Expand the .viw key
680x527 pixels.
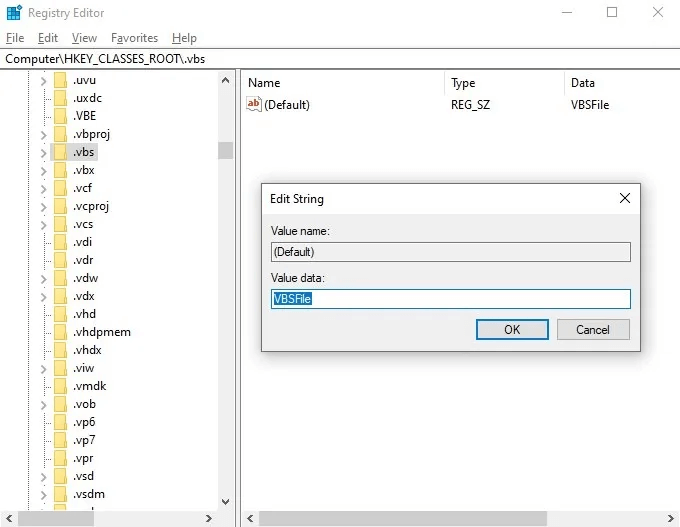tap(43, 369)
